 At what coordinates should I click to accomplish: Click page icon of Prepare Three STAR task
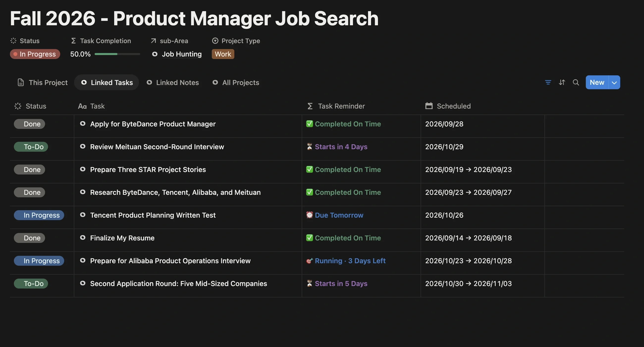[82, 169]
